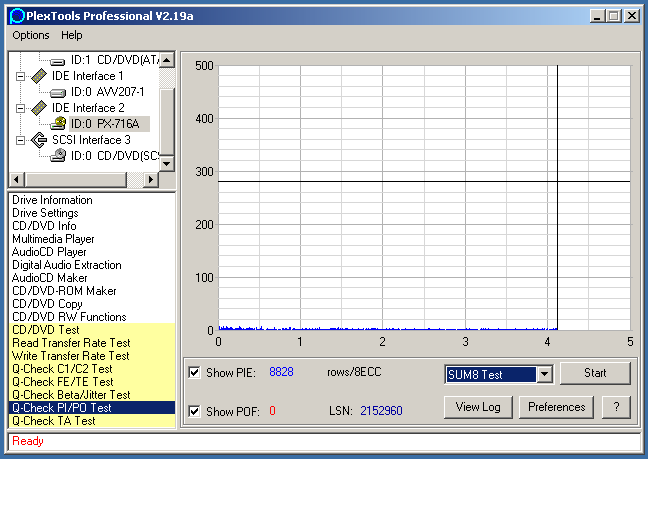This screenshot has height=512, width=648.
Task: Click the IDE Interface 2 card icon
Action: tap(38, 108)
